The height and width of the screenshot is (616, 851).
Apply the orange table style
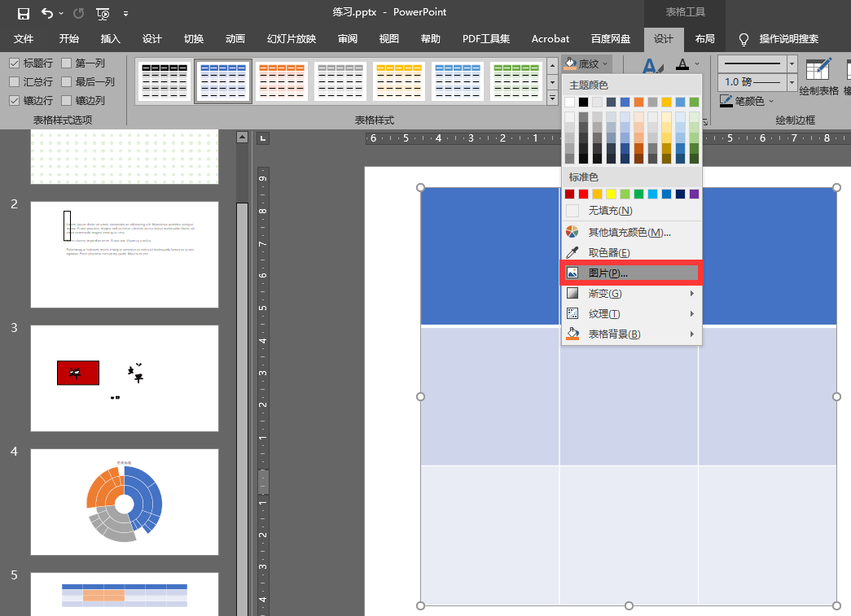tap(282, 81)
